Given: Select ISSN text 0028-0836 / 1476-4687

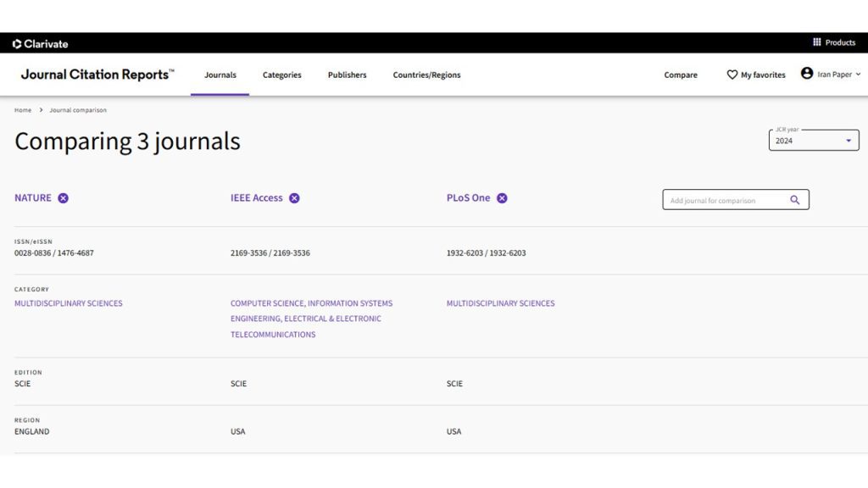Looking at the screenshot, I should pyautogui.click(x=54, y=252).
